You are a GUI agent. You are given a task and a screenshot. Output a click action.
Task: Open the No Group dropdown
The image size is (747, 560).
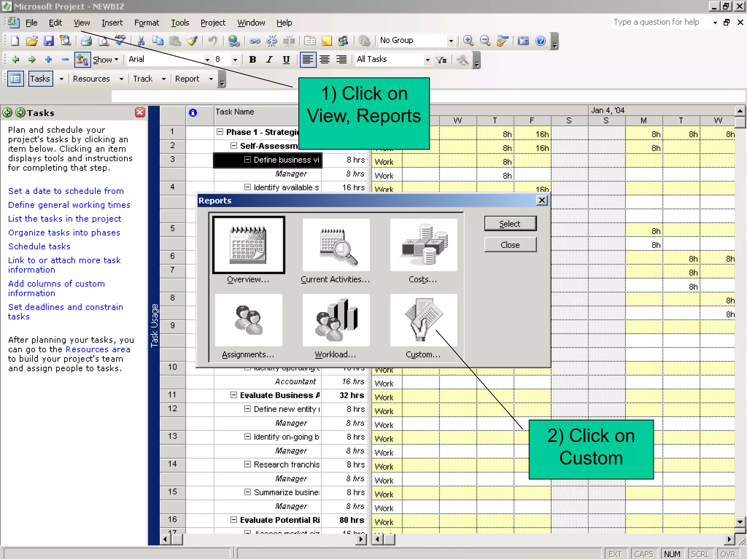tap(451, 41)
